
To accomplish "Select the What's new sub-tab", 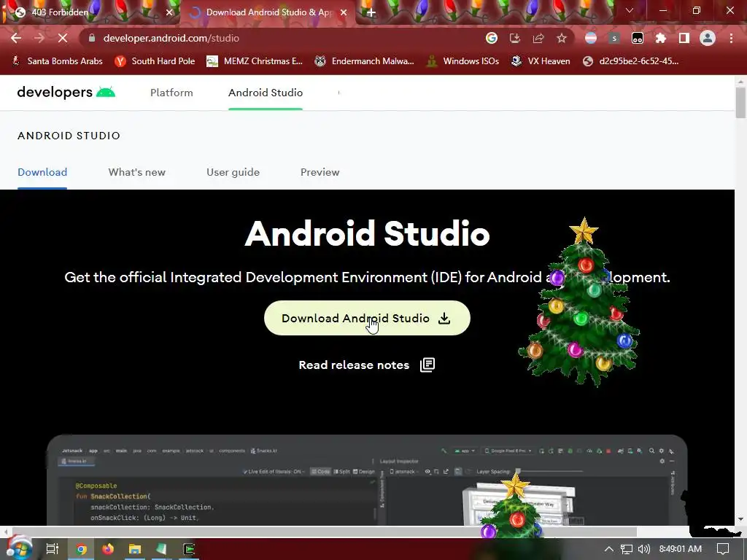I will point(136,172).
